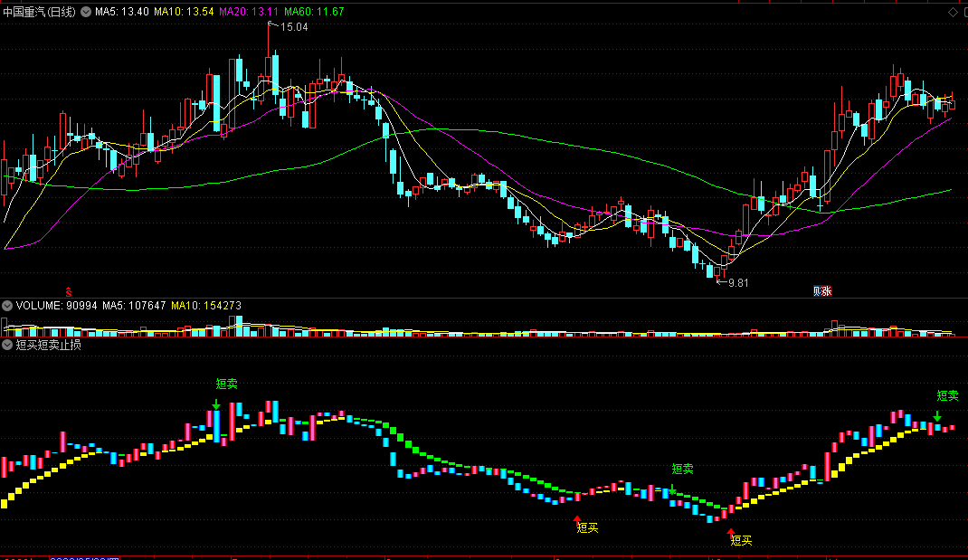
Task: Click the diamond icon at top-right corner
Action: point(953,13)
